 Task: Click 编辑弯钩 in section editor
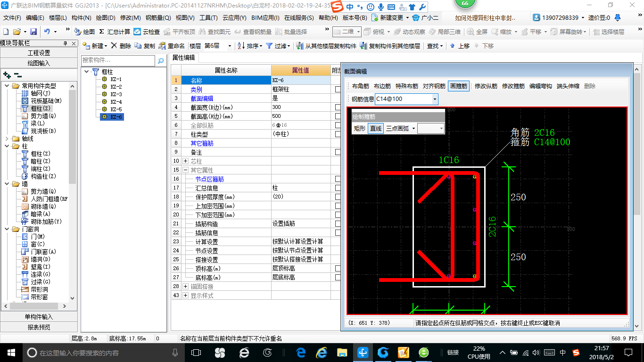pos(540,86)
